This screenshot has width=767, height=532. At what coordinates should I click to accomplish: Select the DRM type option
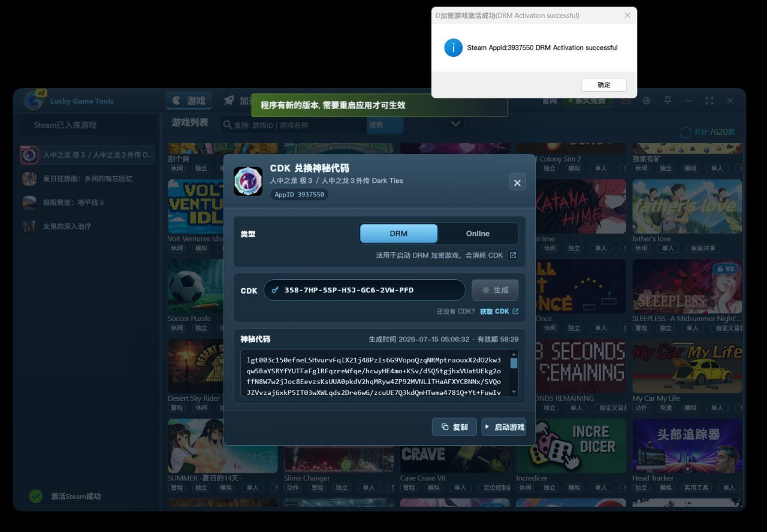pos(398,234)
